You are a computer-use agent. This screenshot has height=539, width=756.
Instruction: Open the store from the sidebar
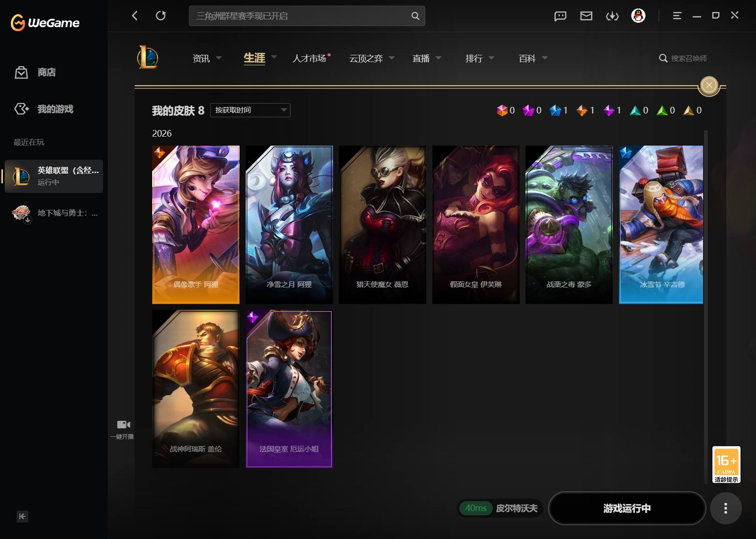[35, 72]
